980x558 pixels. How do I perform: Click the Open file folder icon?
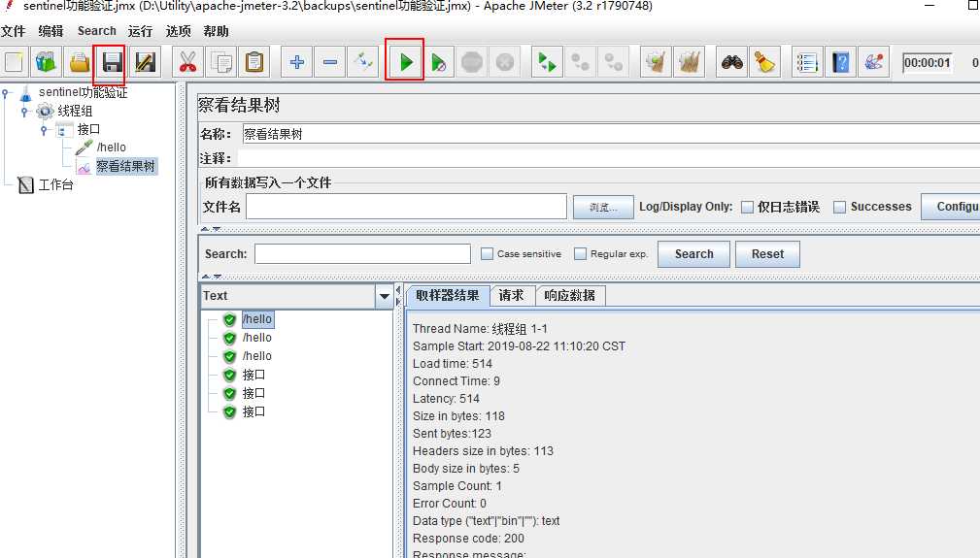(x=80, y=62)
